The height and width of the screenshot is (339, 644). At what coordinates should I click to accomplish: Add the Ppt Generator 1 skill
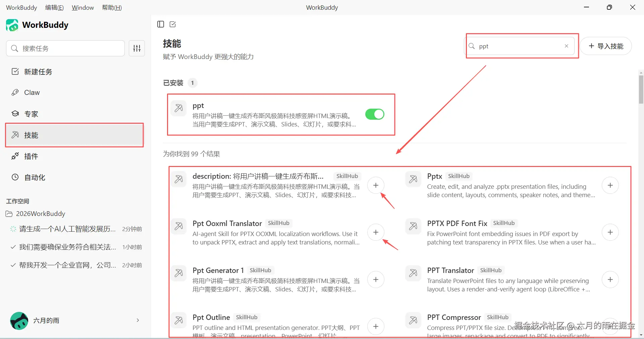[x=376, y=280]
